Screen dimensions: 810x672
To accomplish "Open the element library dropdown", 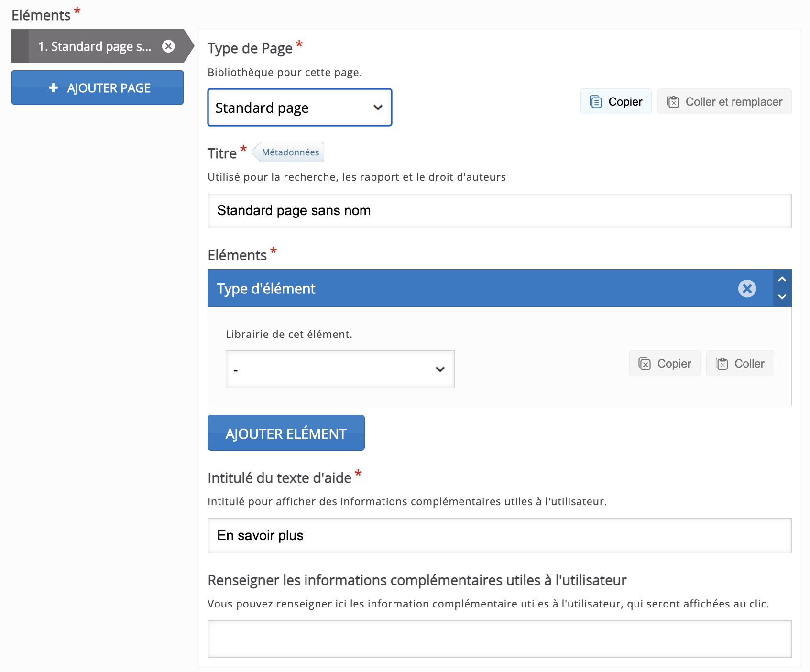I will (x=339, y=369).
